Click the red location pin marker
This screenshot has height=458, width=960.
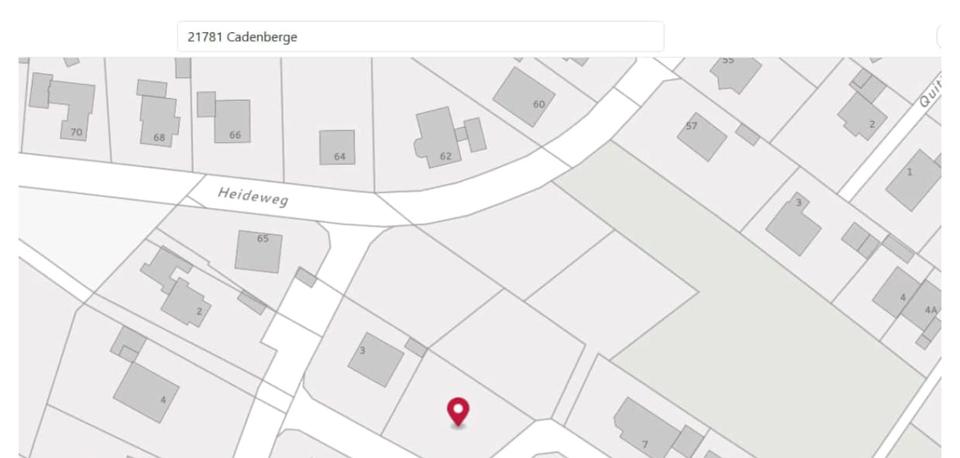coord(458,411)
